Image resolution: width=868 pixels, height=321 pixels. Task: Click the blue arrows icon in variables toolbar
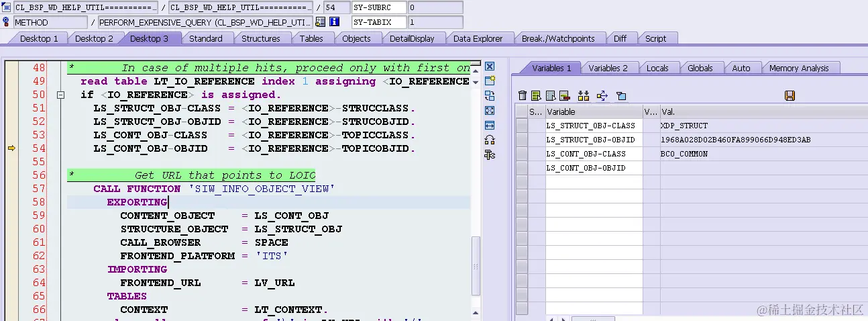(602, 96)
